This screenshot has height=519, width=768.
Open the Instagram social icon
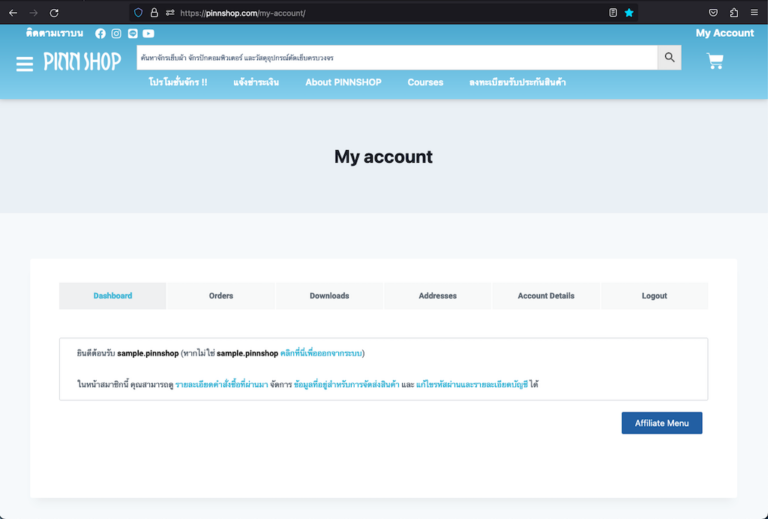click(116, 33)
